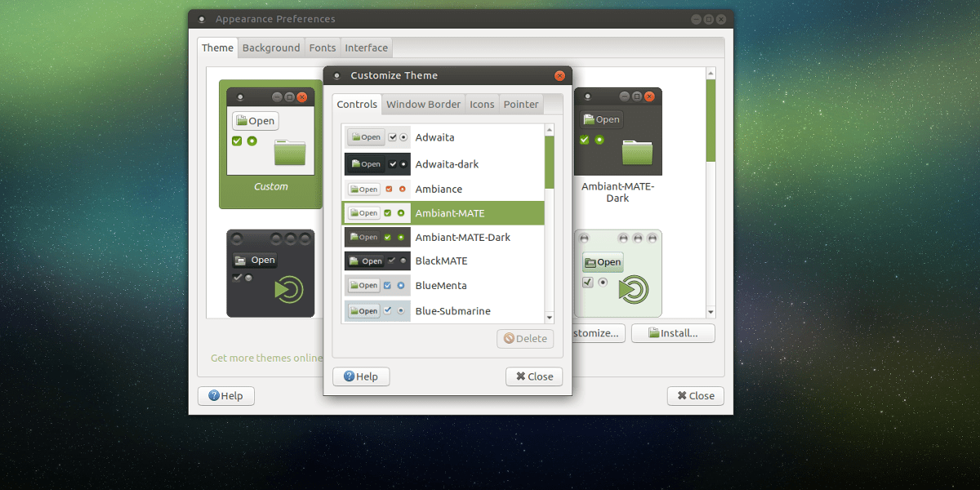
Task: Select the Custom theme thumbnail
Action: click(270, 144)
